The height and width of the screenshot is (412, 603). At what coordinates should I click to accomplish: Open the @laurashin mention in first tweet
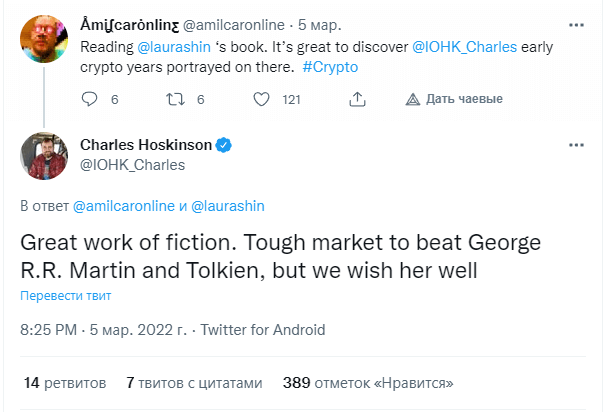(174, 47)
